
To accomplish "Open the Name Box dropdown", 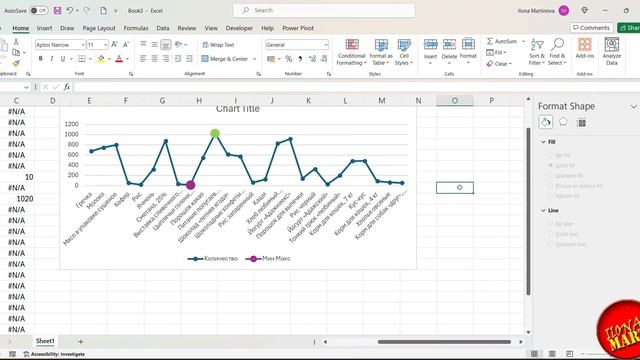I will click(26, 87).
